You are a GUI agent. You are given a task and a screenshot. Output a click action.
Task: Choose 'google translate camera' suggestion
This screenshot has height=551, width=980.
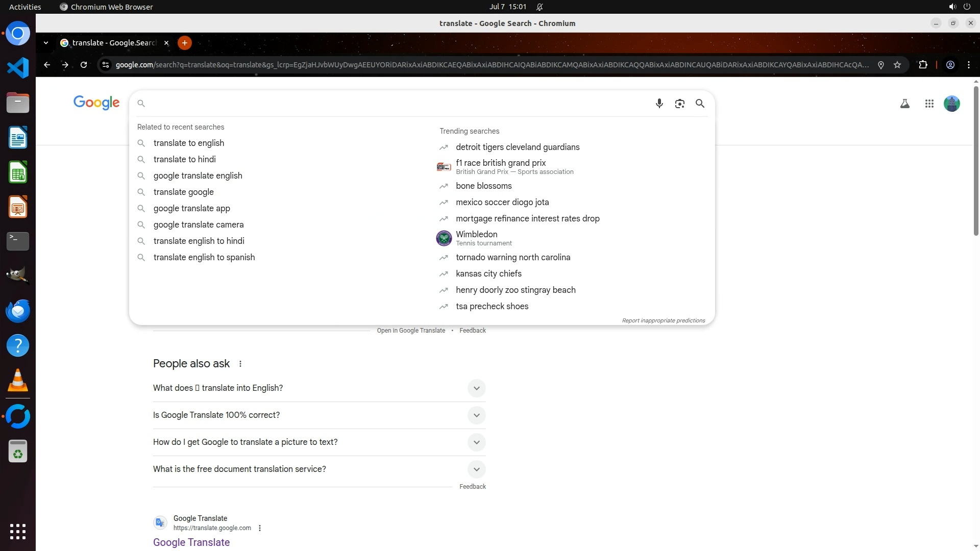click(x=198, y=224)
